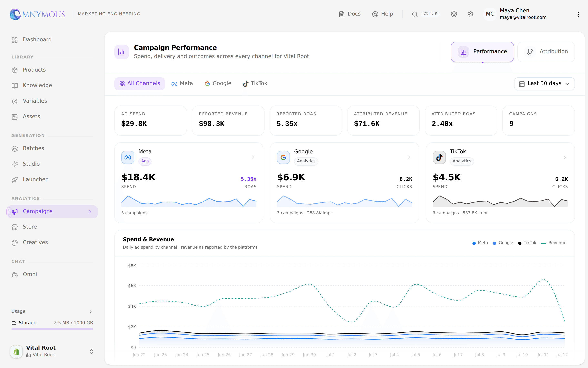This screenshot has height=368, width=588.
Task: Click the Launcher rocket icon
Action: click(x=15, y=180)
